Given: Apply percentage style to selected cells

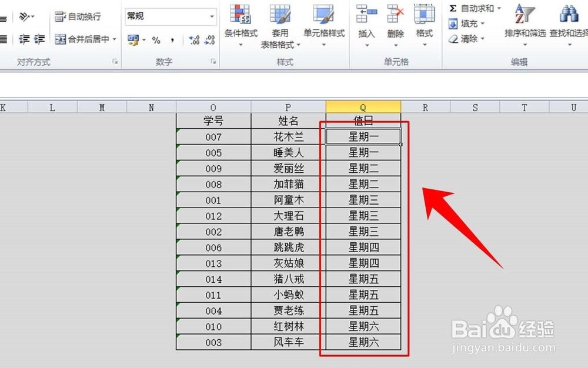Looking at the screenshot, I should [156, 39].
